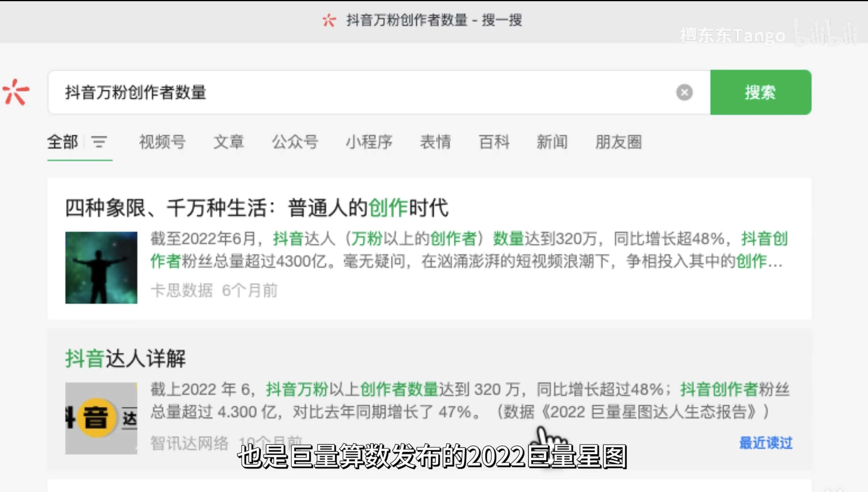Click the 6个月前 timestamp of first result
The height and width of the screenshot is (492, 868).
click(x=250, y=290)
